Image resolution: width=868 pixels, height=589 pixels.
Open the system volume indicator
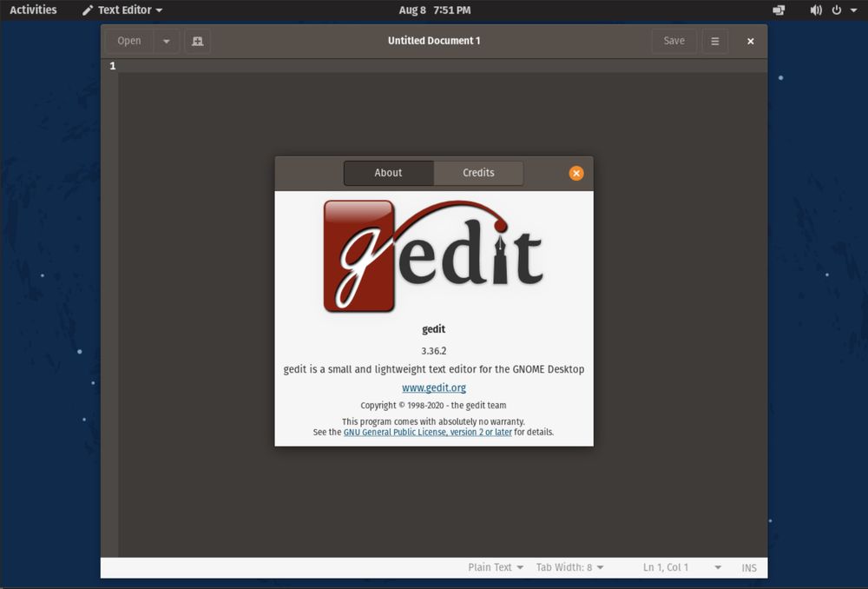(815, 10)
